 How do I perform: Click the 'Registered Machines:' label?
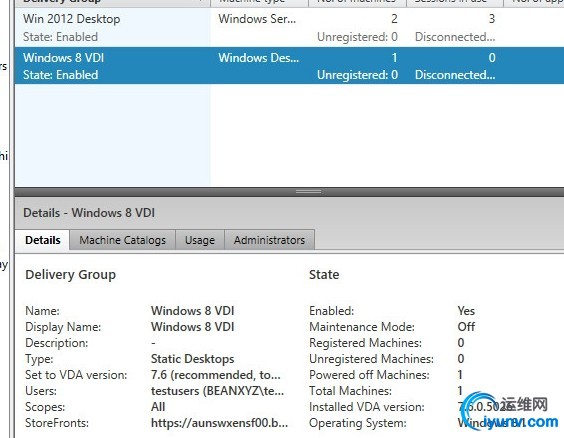[x=365, y=343]
